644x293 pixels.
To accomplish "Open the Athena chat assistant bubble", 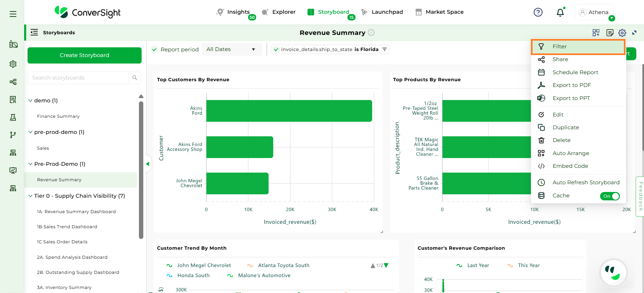I will (613, 273).
